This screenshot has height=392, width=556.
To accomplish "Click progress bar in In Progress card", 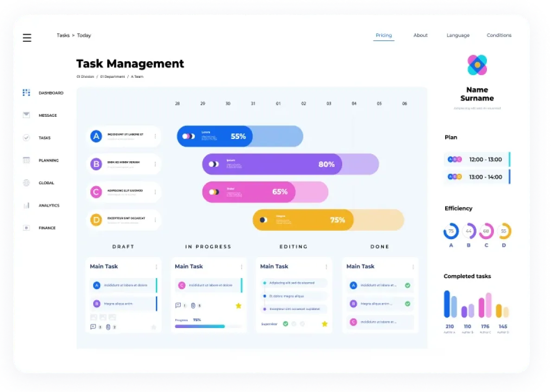I will [209, 326].
